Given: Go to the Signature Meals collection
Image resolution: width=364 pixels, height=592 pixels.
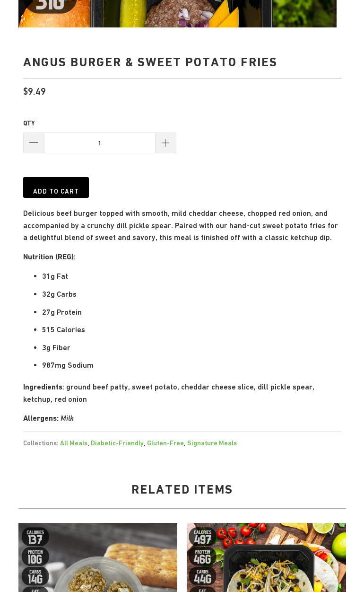Looking at the screenshot, I should [x=212, y=443].
